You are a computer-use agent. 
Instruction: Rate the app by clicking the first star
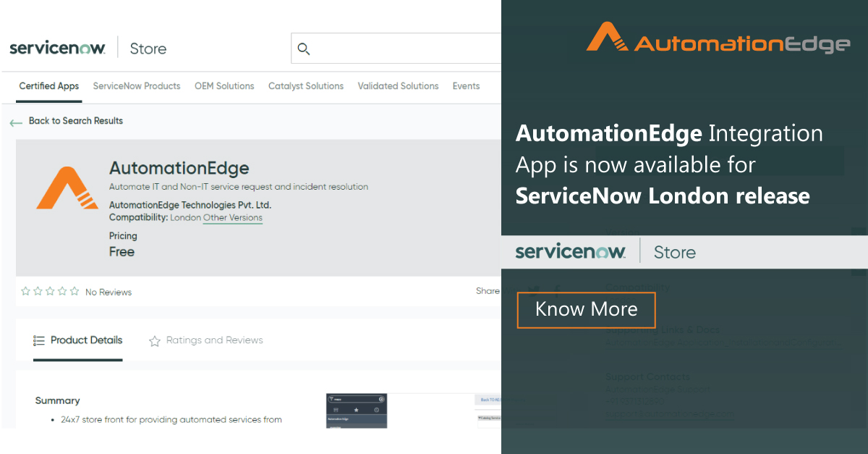click(x=25, y=290)
